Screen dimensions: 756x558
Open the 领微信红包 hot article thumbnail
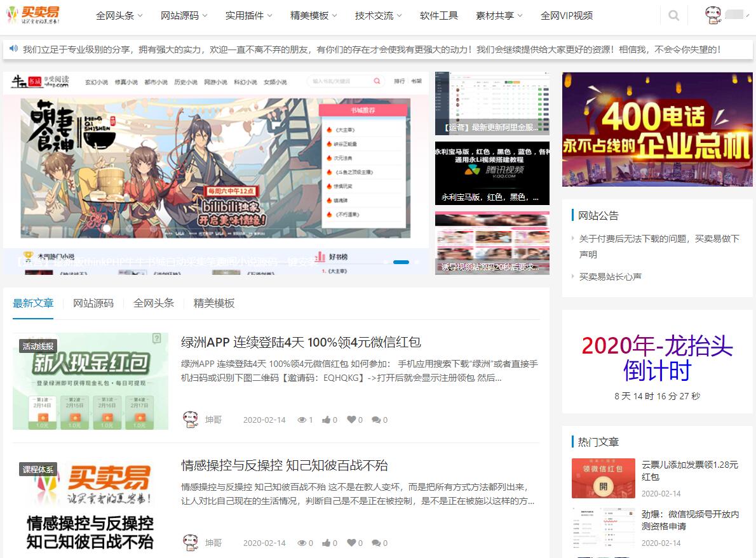click(603, 478)
